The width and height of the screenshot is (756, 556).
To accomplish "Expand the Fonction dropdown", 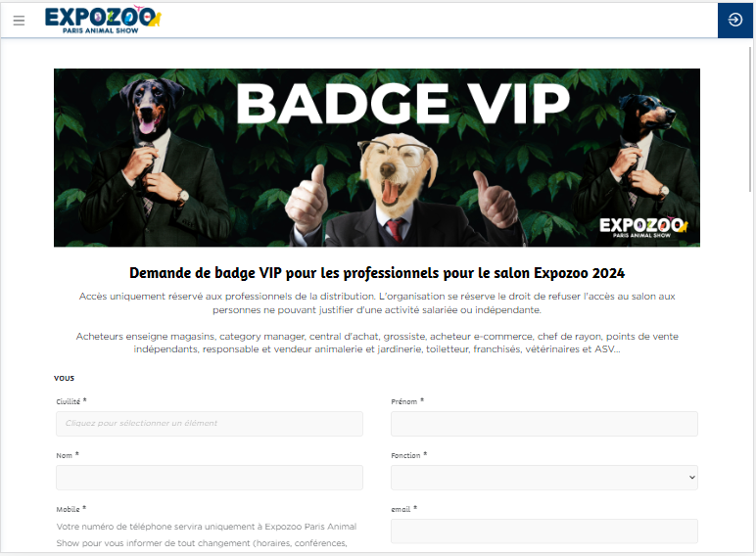I will tap(543, 478).
